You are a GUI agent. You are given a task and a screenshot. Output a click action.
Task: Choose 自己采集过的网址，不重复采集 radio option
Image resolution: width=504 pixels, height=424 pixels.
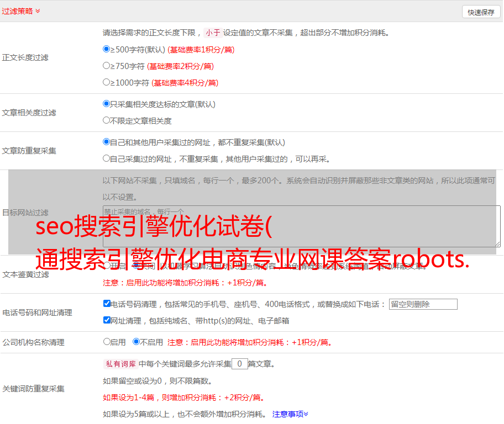[x=107, y=158]
